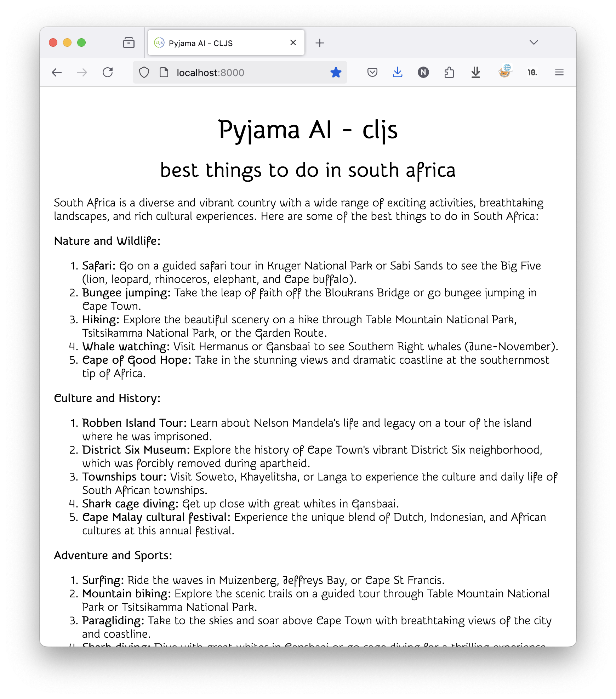Open a new tab with plus button

320,43
